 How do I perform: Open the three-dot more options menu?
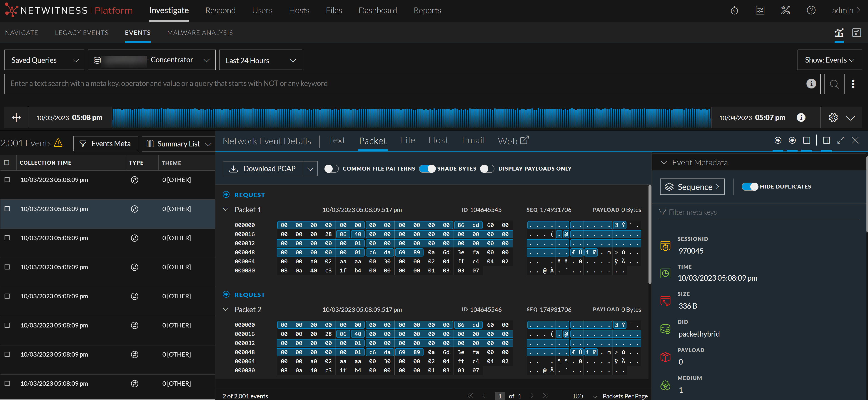[853, 84]
